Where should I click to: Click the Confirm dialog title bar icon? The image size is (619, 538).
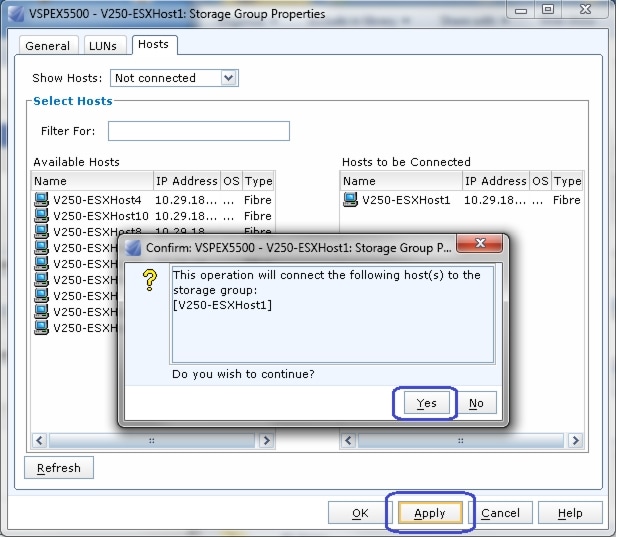coord(133,249)
